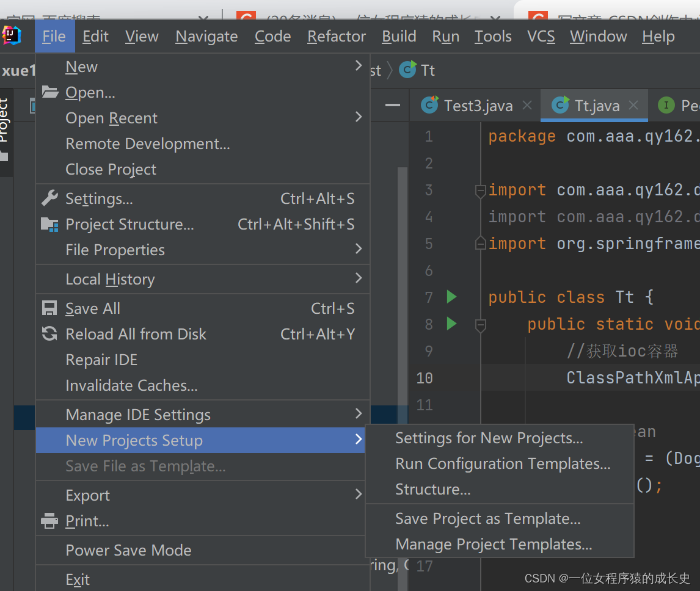Screen dimensions: 700x591
Task: Choose Settings for New Projects…
Action: click(489, 438)
